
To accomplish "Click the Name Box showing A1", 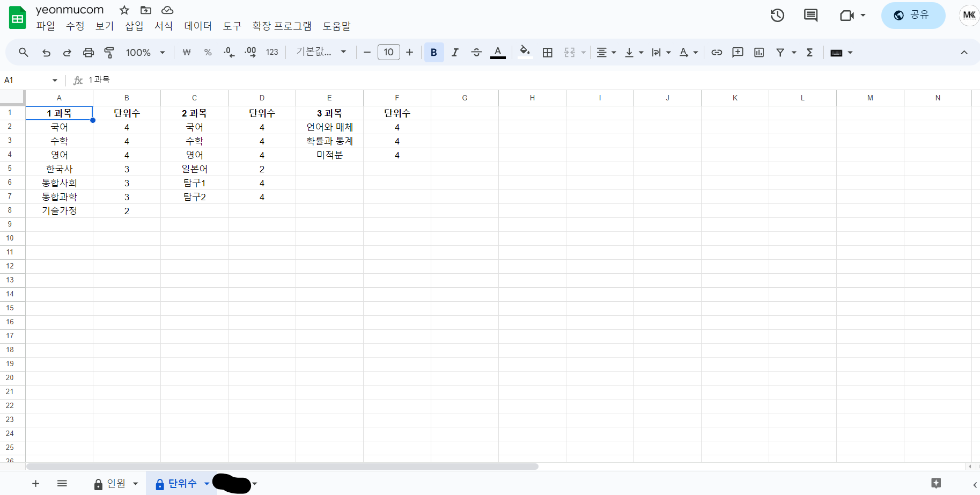I will pyautogui.click(x=31, y=80).
